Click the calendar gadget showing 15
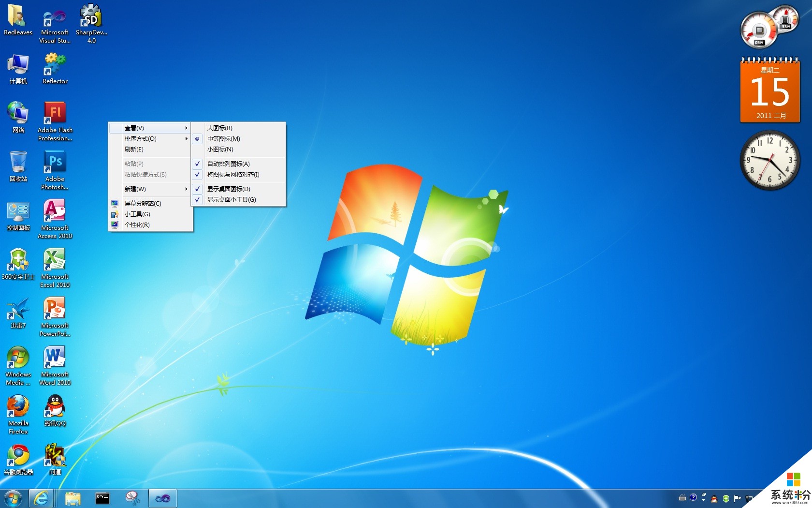Viewport: 812px width, 508px height. pos(770,90)
